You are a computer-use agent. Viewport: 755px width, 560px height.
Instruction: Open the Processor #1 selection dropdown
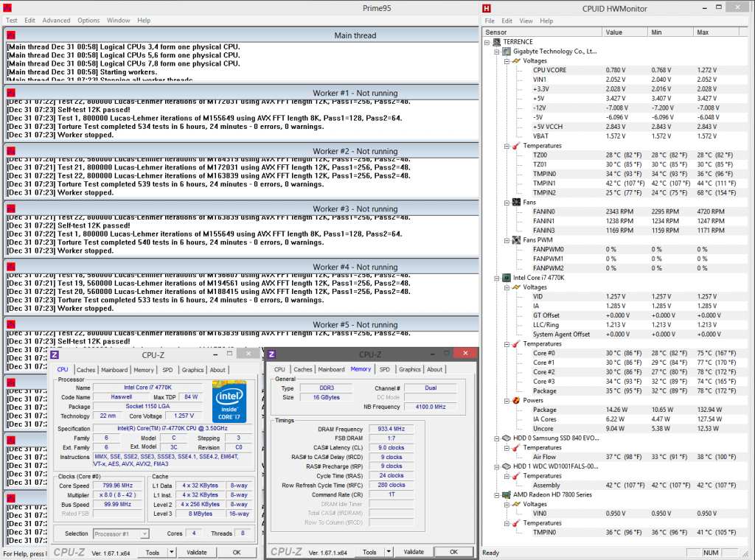coord(145,533)
